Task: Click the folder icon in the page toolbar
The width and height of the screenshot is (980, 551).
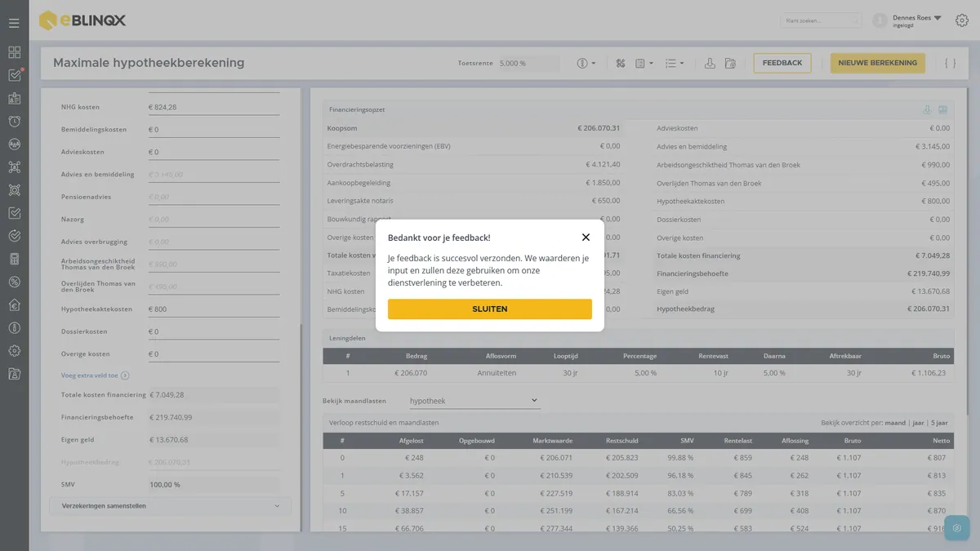Action: click(x=730, y=63)
